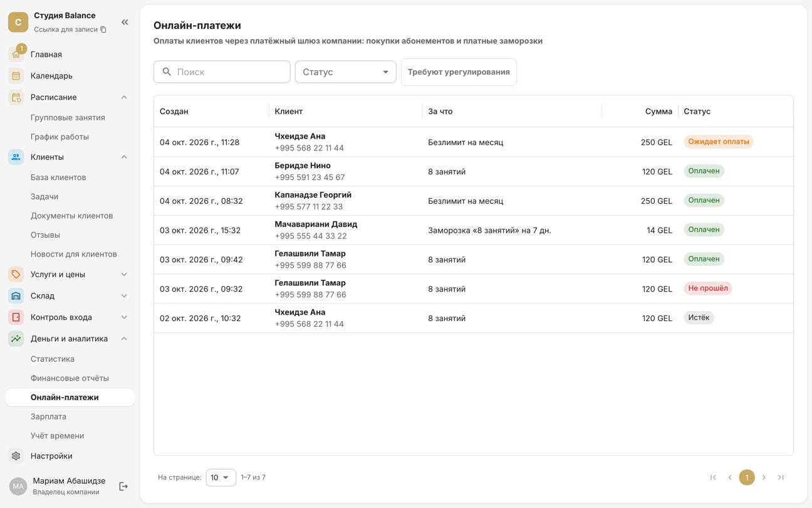812x508 pixels.
Task: Click the Контроль входа door icon
Action: 16,317
